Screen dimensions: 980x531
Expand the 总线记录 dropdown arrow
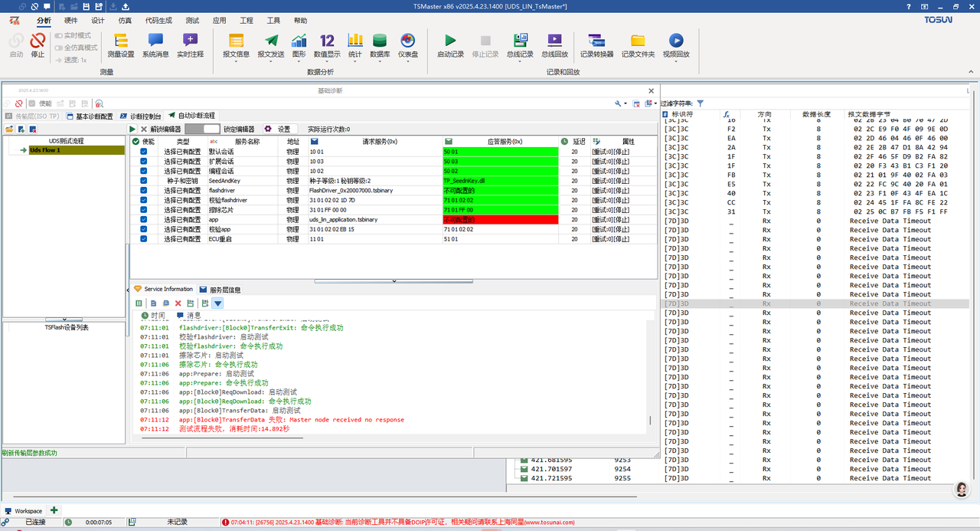click(520, 62)
